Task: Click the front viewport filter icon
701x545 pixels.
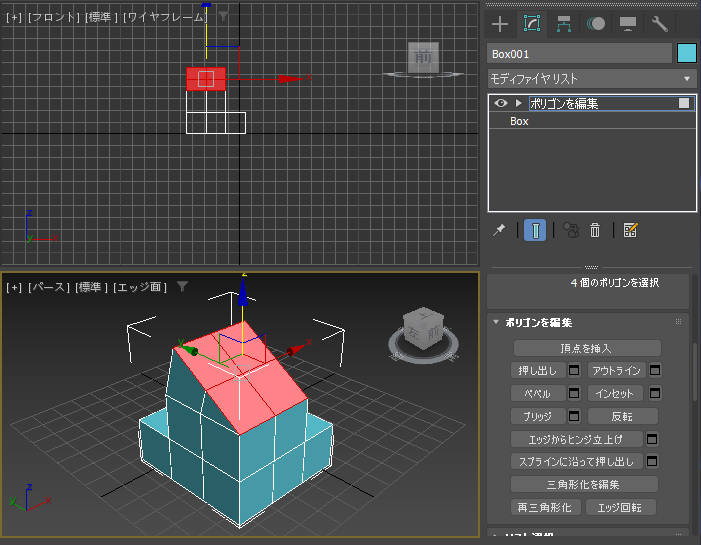Action: point(223,17)
